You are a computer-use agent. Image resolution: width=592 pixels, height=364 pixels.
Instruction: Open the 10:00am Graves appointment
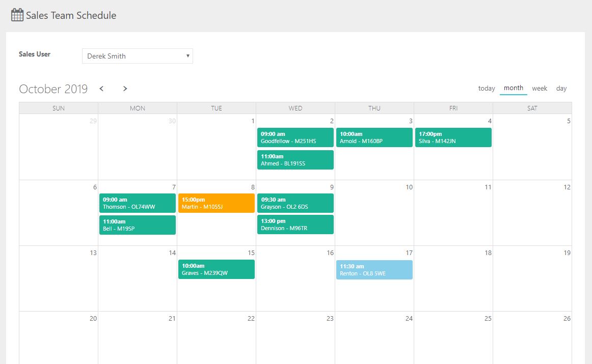(x=217, y=269)
